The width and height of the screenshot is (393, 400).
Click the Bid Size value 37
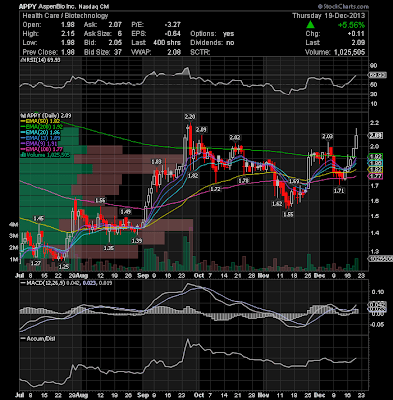(x=118, y=52)
